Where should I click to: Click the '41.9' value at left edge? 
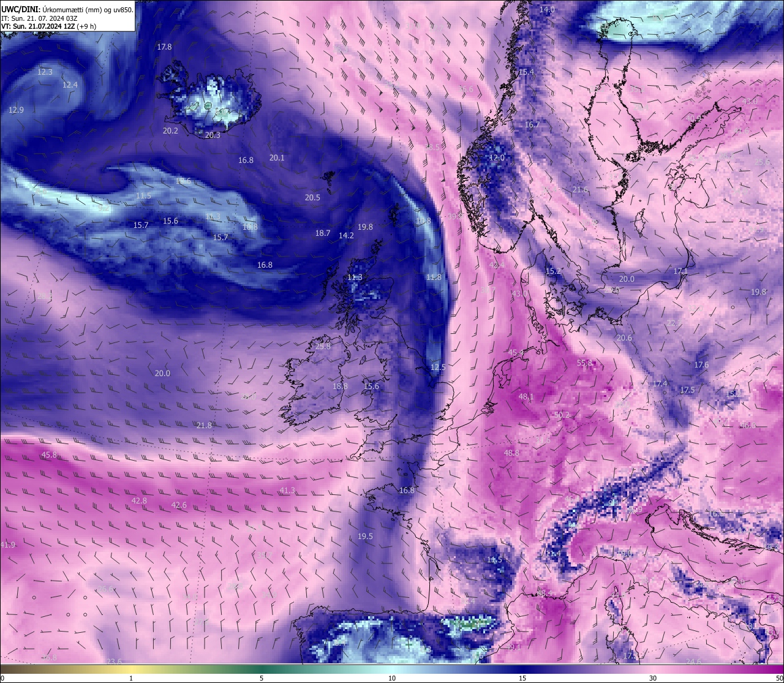7,545
